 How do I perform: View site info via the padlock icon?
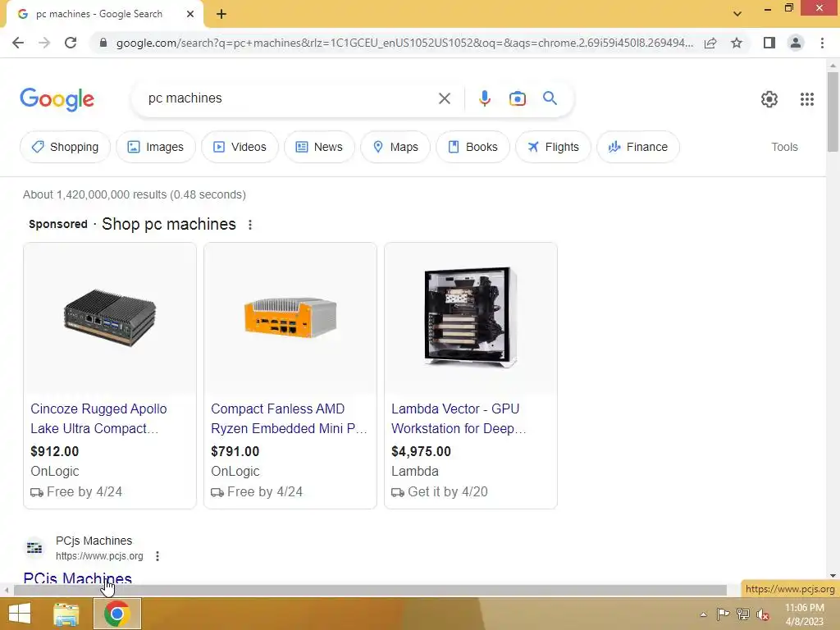pos(103,43)
